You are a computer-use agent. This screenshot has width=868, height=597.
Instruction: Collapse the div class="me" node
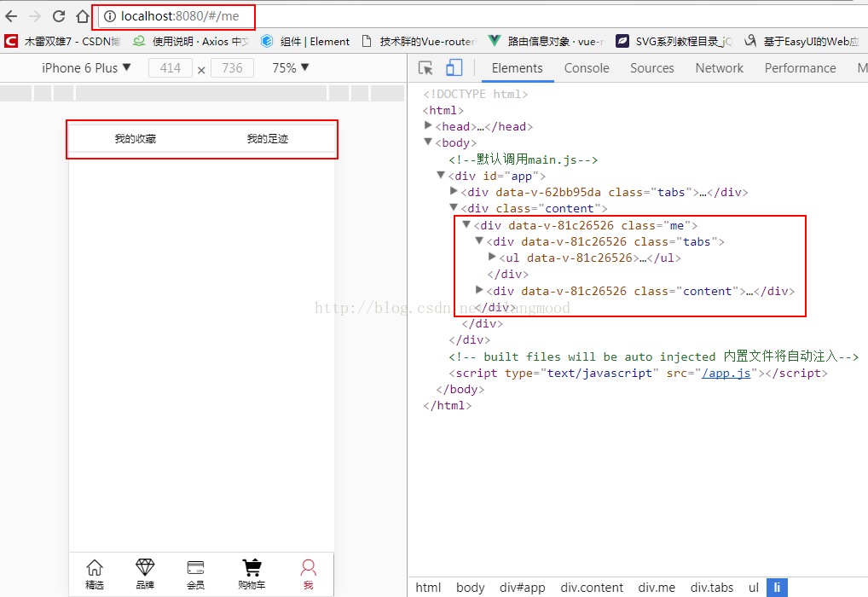coord(466,224)
